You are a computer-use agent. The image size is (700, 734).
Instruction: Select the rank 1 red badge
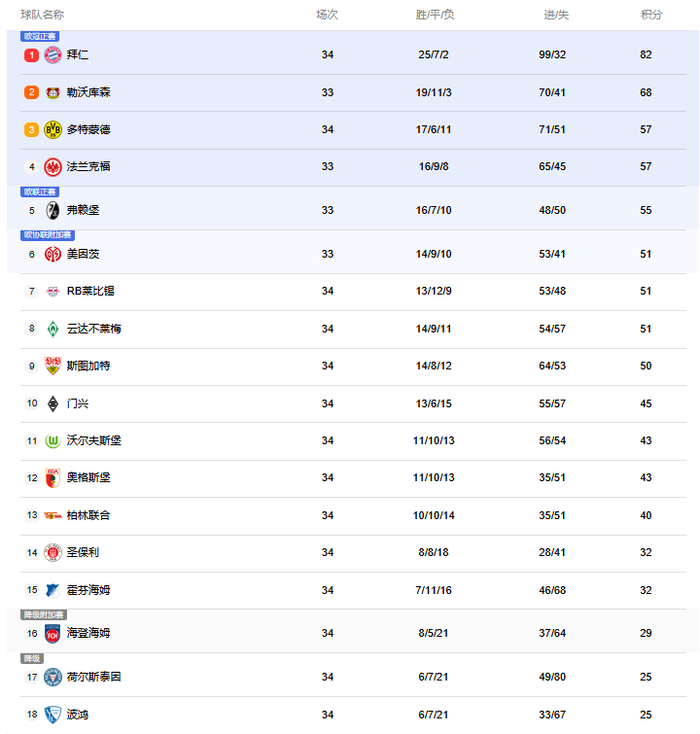(31, 55)
